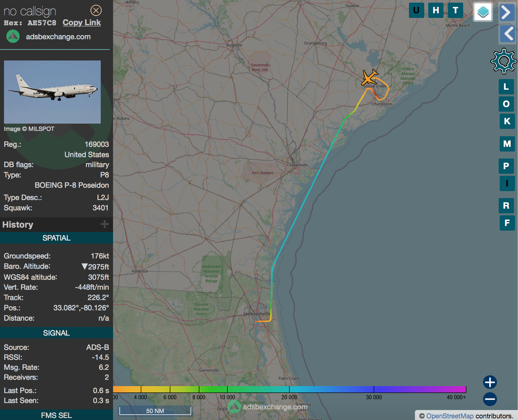518x420 pixels.
Task: Expand the History section plus icon
Action: pos(105,224)
